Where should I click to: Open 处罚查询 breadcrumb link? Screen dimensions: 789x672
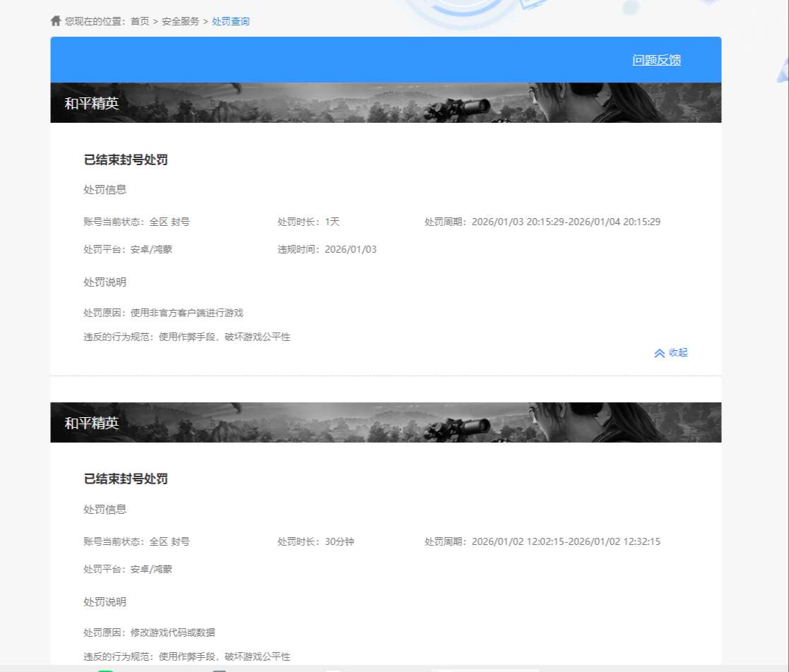pyautogui.click(x=230, y=21)
